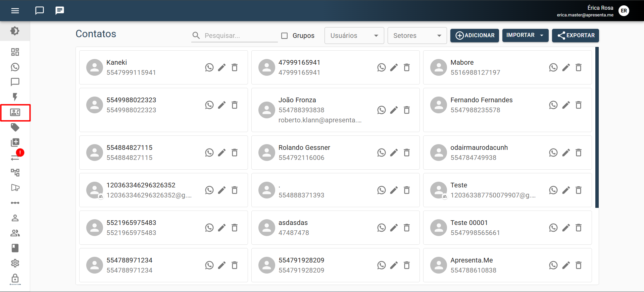Open the hamburger menu
The width and height of the screenshot is (644, 292).
pos(15,11)
